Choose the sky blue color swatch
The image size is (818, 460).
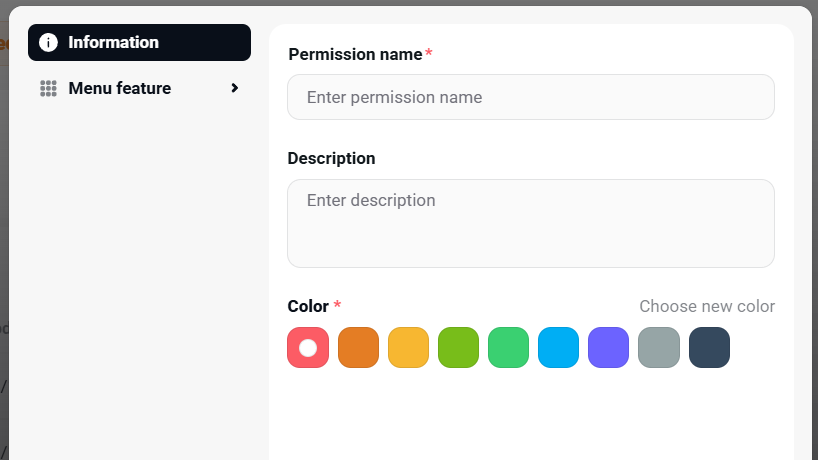click(558, 347)
